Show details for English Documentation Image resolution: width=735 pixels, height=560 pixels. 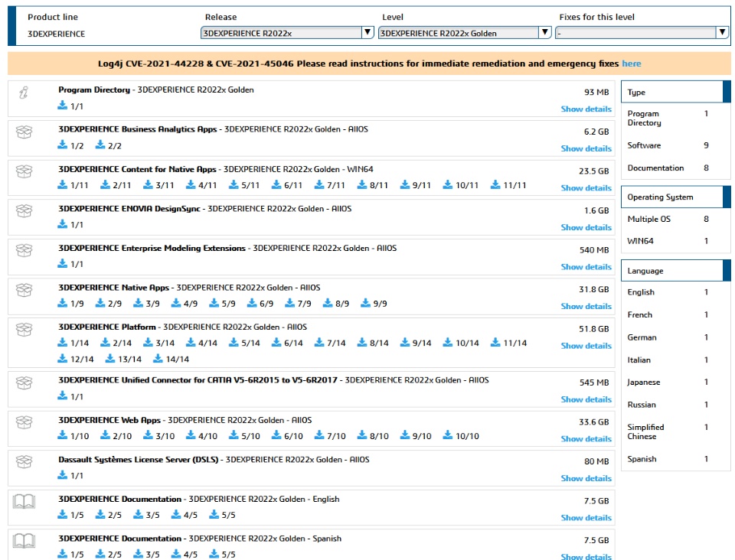coord(586,518)
